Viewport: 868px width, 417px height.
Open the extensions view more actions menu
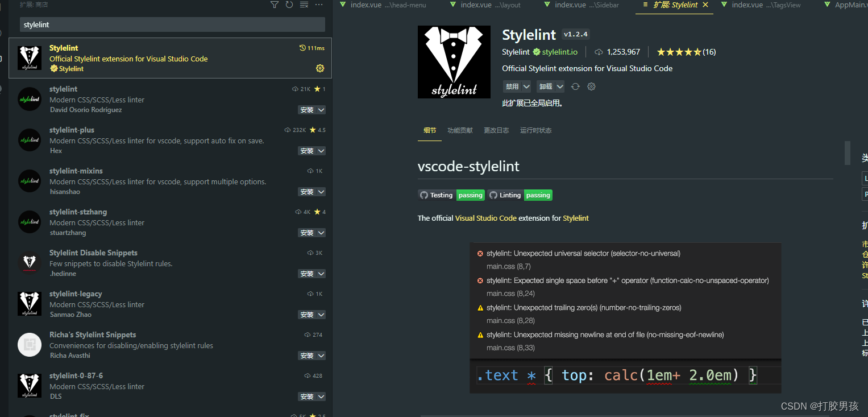point(319,5)
